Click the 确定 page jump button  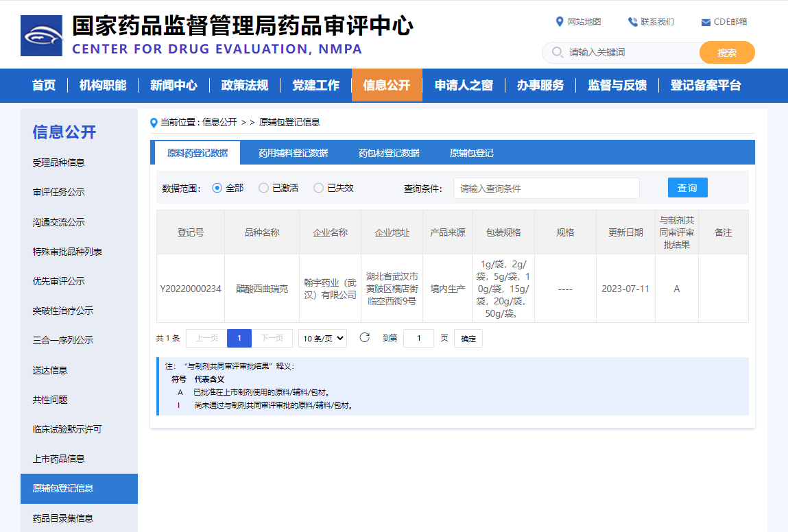[x=468, y=338]
